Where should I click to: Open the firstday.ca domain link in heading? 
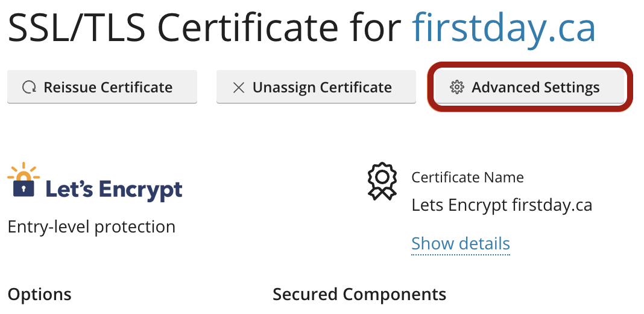click(504, 28)
